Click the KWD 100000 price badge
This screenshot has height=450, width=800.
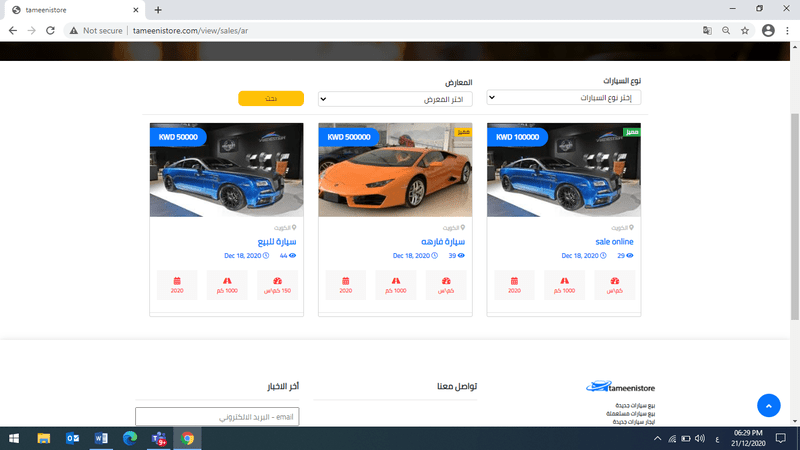[517, 137]
